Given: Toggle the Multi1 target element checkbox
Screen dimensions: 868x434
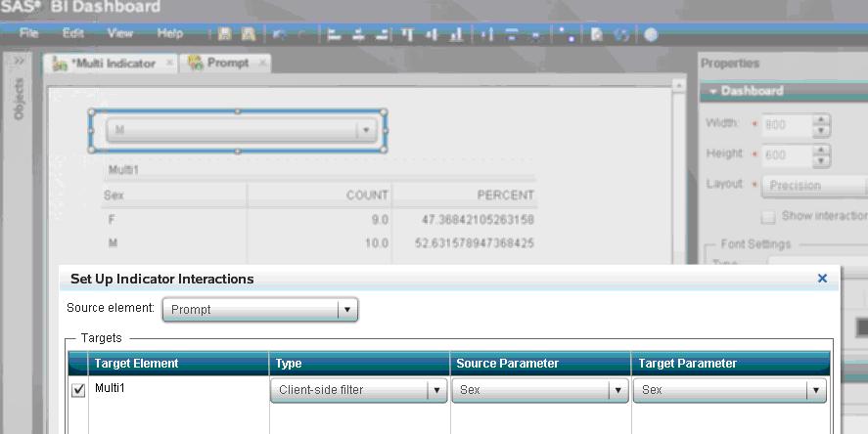Looking at the screenshot, I should [x=78, y=390].
